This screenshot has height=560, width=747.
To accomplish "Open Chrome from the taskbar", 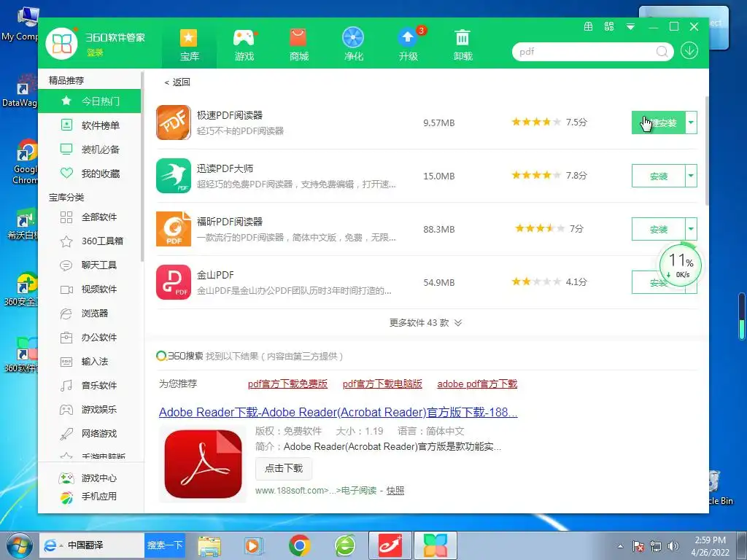I will 299,545.
